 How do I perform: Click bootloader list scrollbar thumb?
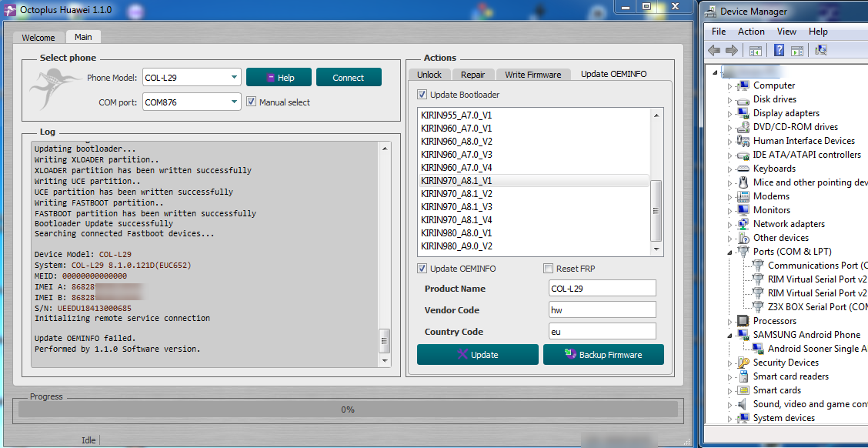pos(656,210)
